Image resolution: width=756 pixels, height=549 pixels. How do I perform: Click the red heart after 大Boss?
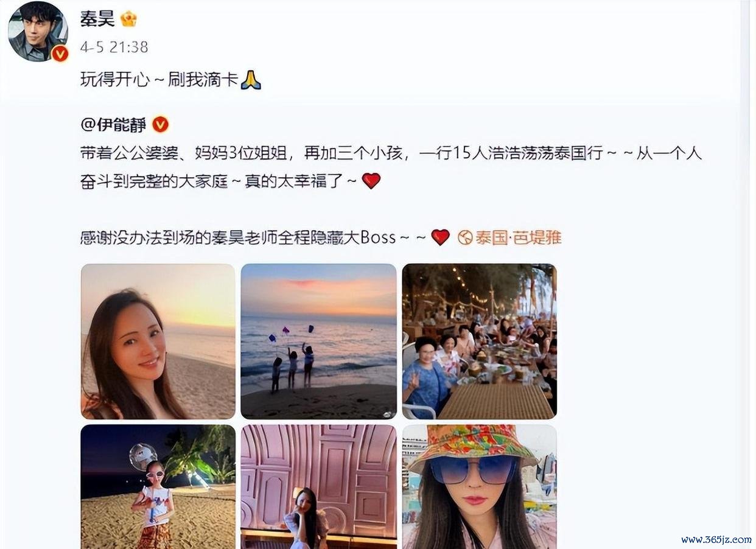pyautogui.click(x=440, y=237)
